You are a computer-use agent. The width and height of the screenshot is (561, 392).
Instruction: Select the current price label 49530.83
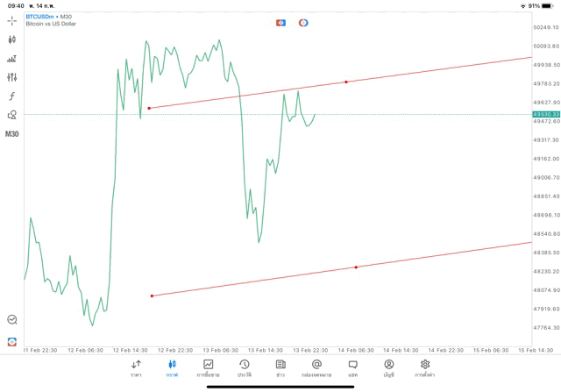[545, 115]
